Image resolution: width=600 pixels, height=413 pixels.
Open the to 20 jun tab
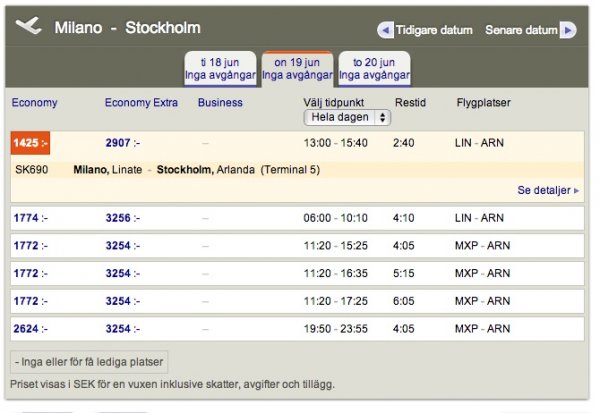(374, 68)
